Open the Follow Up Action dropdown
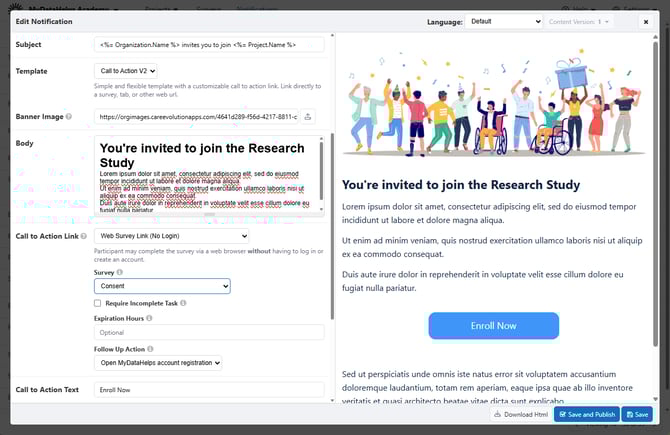The height and width of the screenshot is (435, 670). coord(159,363)
